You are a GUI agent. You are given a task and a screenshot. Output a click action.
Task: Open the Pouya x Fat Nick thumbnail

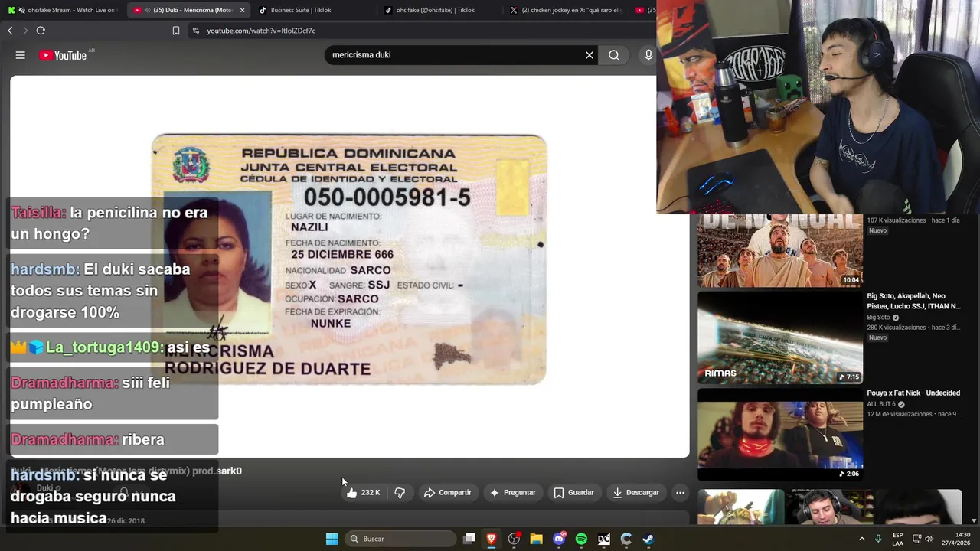tap(780, 435)
